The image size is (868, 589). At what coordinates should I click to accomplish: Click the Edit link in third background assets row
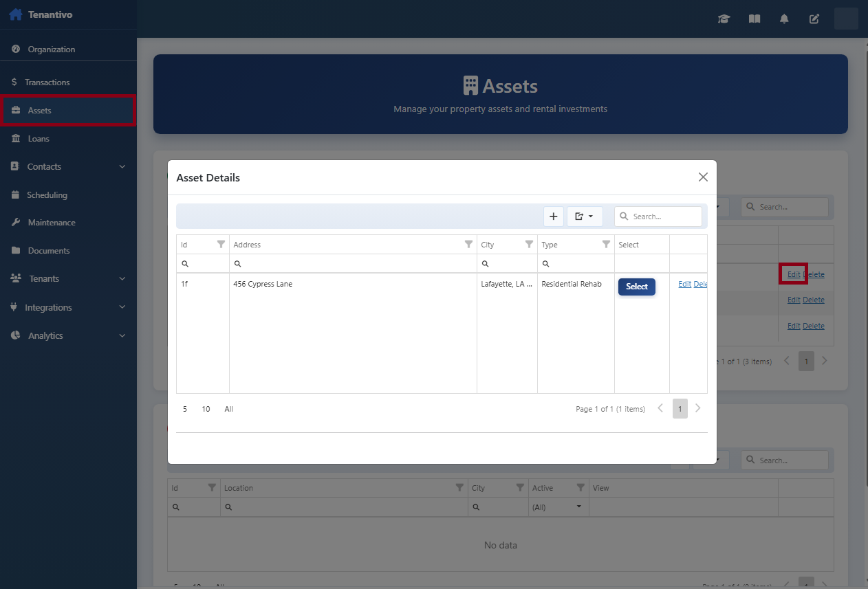click(x=794, y=326)
